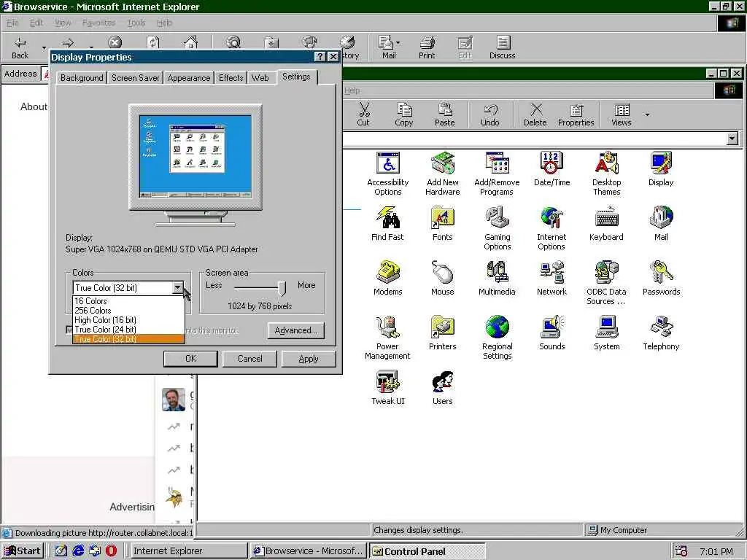Click Apply in Display Properties
The image size is (747, 560).
click(309, 359)
